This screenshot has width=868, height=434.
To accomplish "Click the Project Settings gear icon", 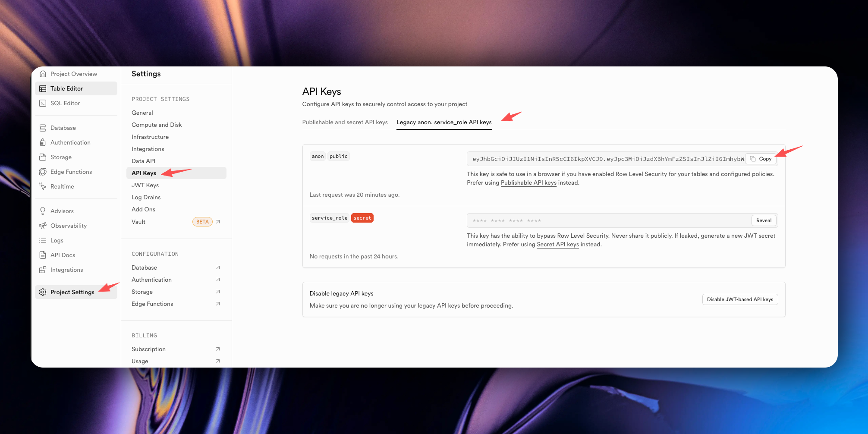I will click(x=43, y=292).
